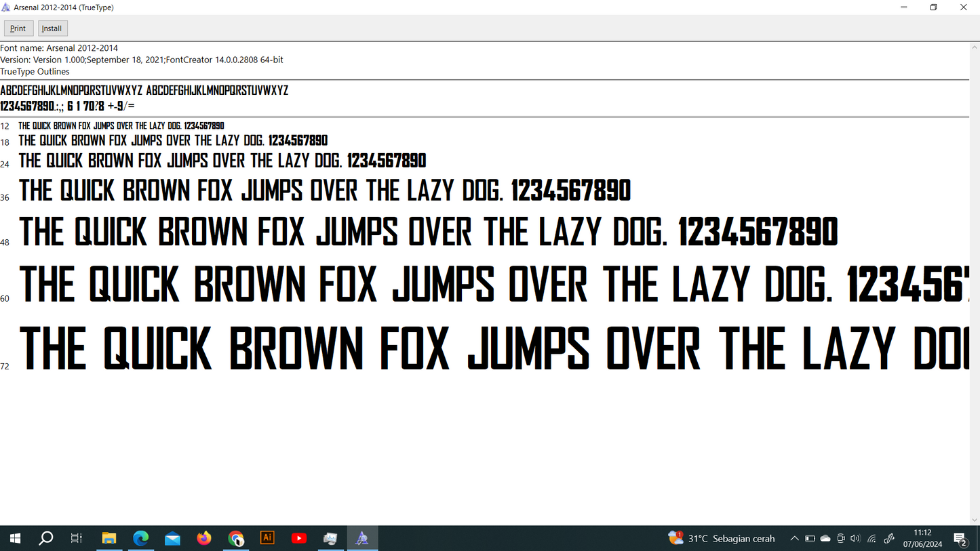Screen dimensions: 980x551
Task: Launch YouTube from the taskbar
Action: pos(298,538)
